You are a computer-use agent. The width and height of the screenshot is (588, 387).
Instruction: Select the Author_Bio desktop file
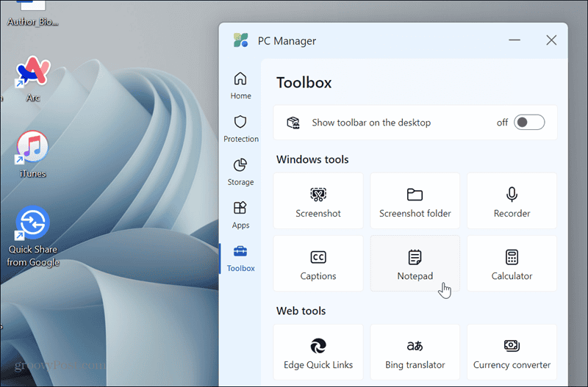32,14
